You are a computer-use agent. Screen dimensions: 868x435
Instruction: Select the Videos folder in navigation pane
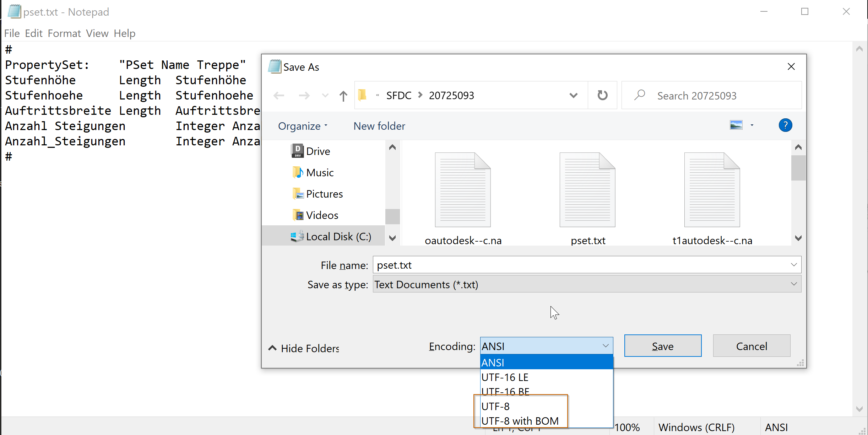(x=322, y=215)
